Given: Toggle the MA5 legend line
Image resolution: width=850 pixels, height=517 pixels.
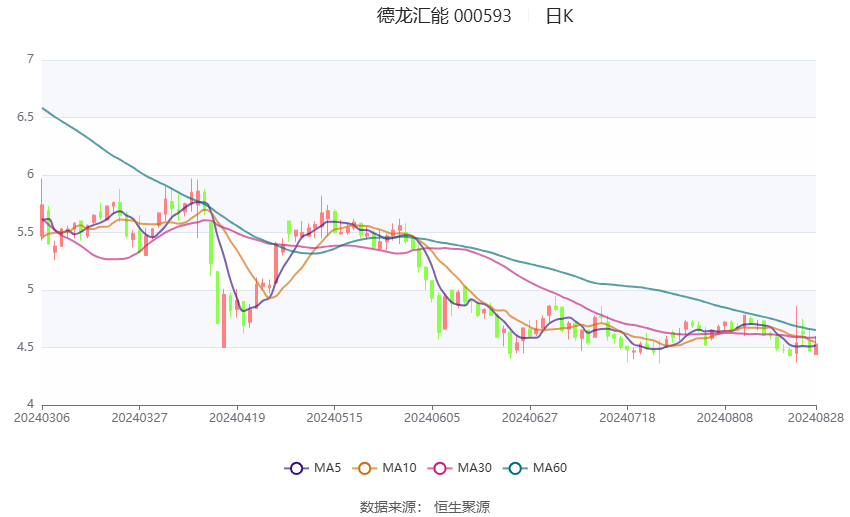Looking at the screenshot, I should point(313,468).
